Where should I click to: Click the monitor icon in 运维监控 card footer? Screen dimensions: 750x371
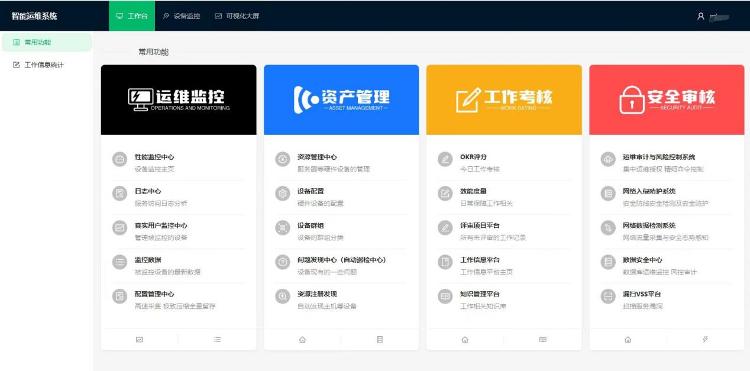pos(140,340)
